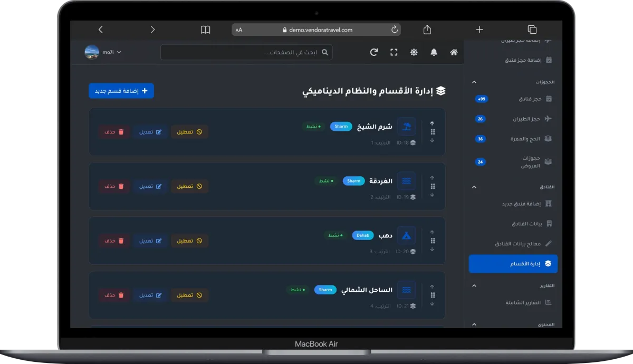This screenshot has width=633, height=364.
Task: Open بيانات الفنادق sidebar item
Action: click(513, 224)
